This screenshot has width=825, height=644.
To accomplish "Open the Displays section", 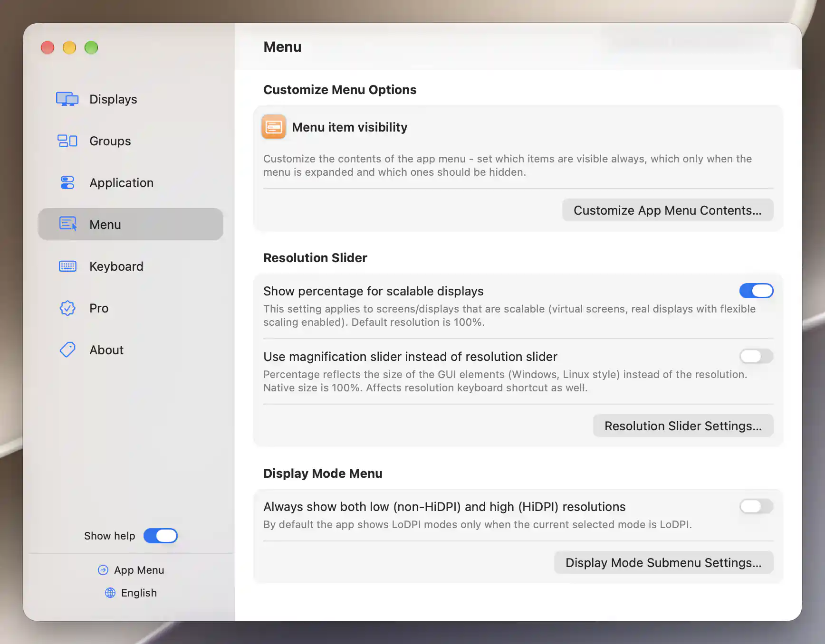I will tap(131, 99).
